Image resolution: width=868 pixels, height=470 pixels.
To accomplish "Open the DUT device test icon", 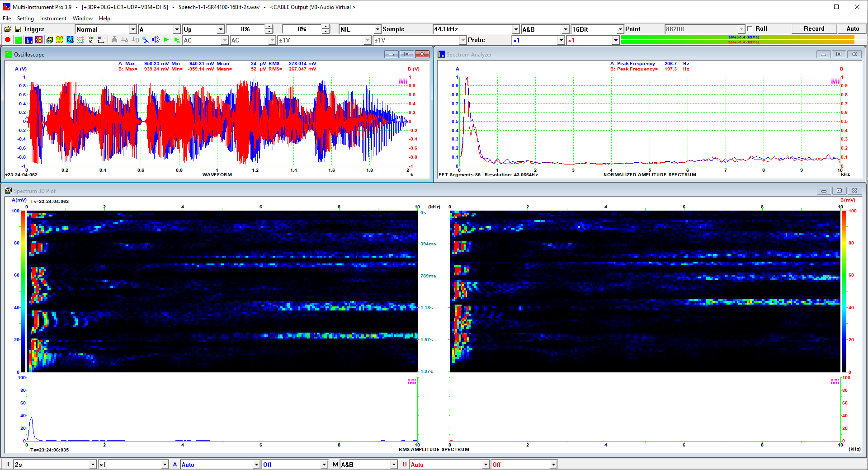I will (70, 40).
